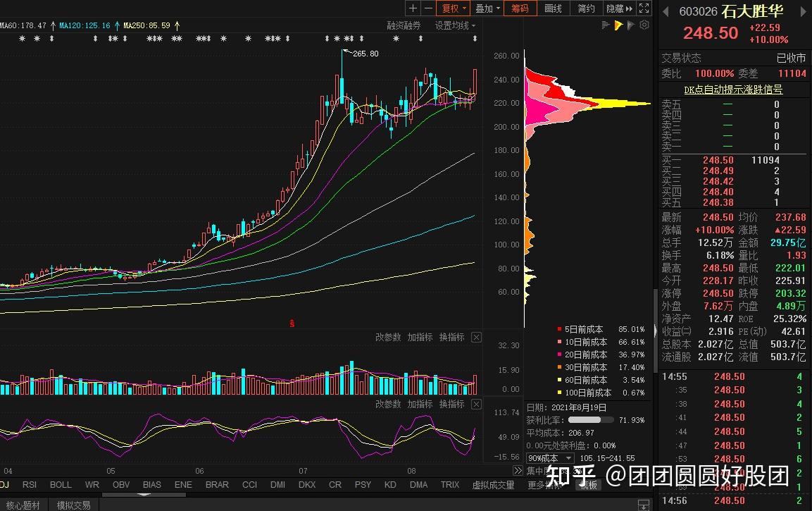Viewport: 812px width, 511px height.
Task: Click the 融资融券 label
Action: [404, 25]
